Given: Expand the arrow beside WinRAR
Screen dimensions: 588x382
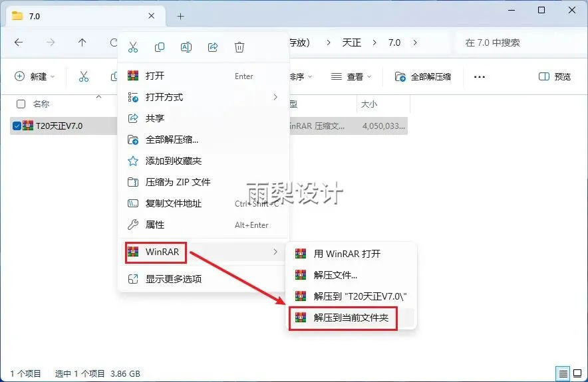Looking at the screenshot, I should 275,252.
